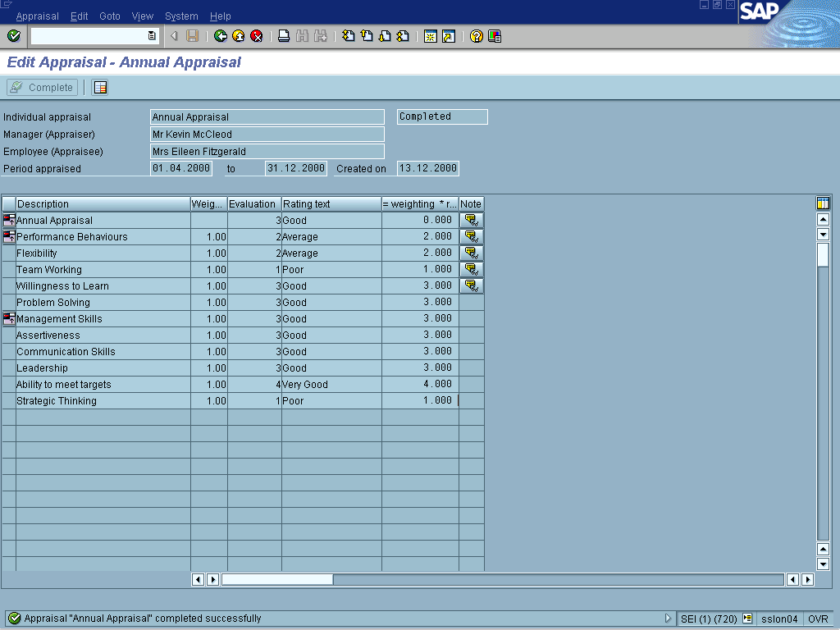
Task: Expand the status bar triangle arrow
Action: click(x=668, y=619)
